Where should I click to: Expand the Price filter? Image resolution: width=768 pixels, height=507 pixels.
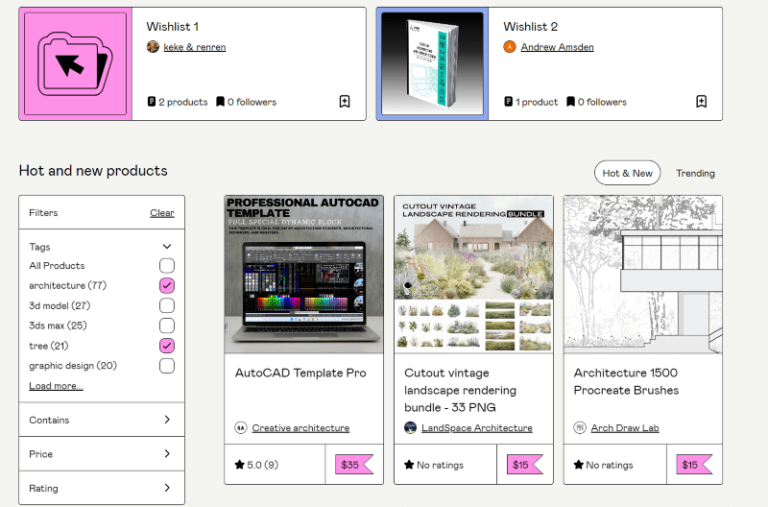(x=102, y=454)
